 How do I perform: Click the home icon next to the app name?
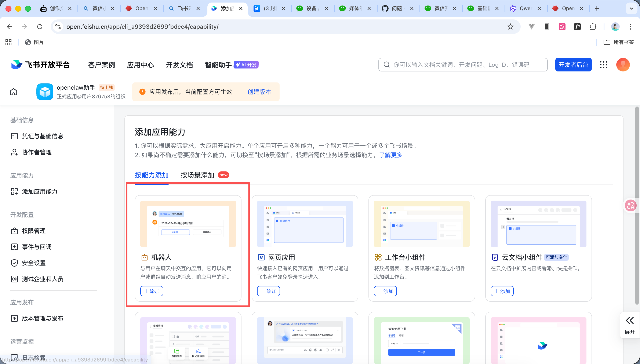coord(14,92)
